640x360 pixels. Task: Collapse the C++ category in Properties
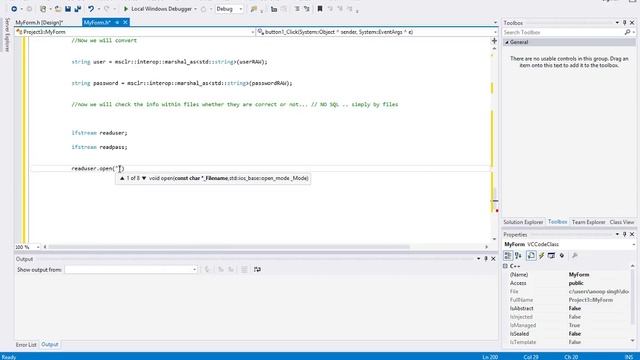(505, 266)
